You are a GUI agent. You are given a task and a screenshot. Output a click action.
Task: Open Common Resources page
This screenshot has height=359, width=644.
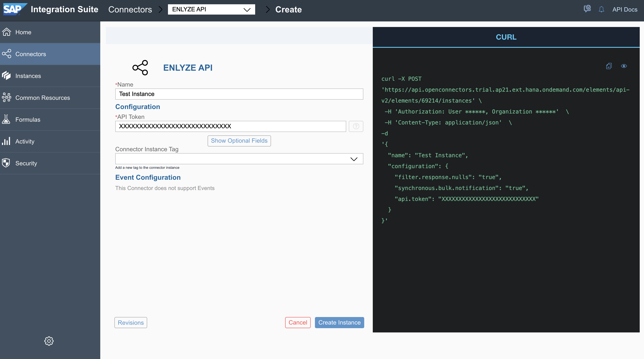click(x=42, y=98)
